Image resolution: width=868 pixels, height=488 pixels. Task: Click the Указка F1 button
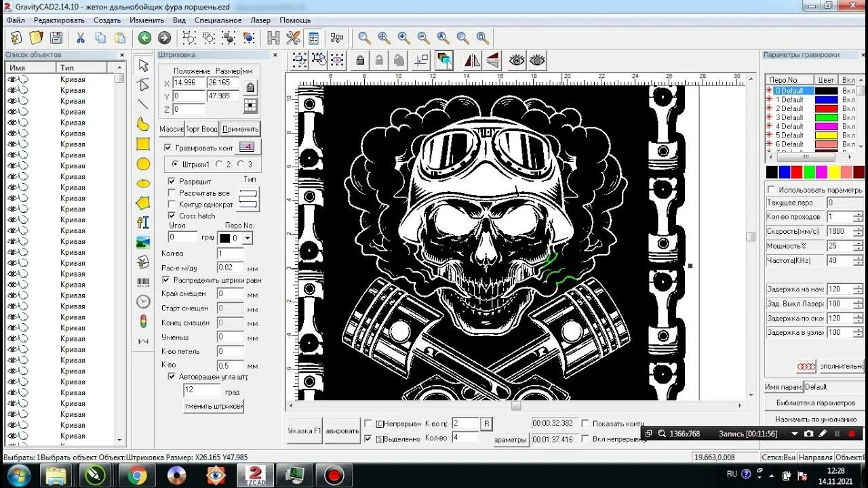tap(304, 431)
